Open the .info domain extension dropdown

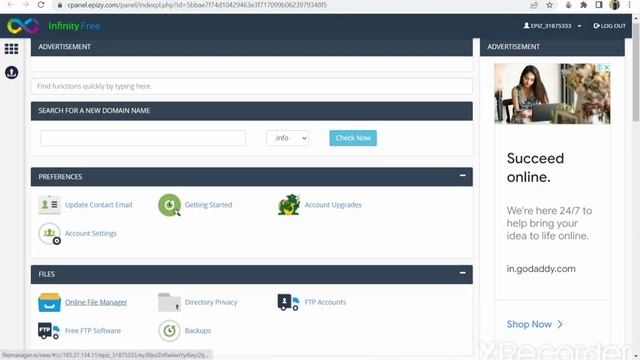point(287,138)
